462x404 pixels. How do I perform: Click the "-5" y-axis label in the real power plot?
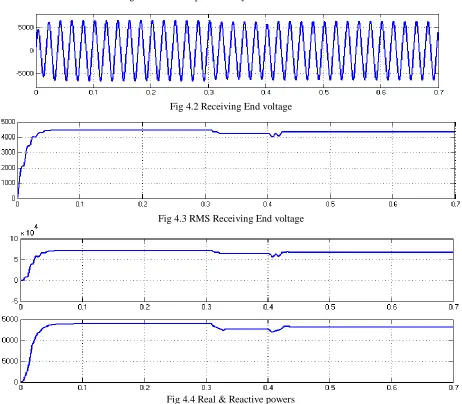tap(15, 301)
